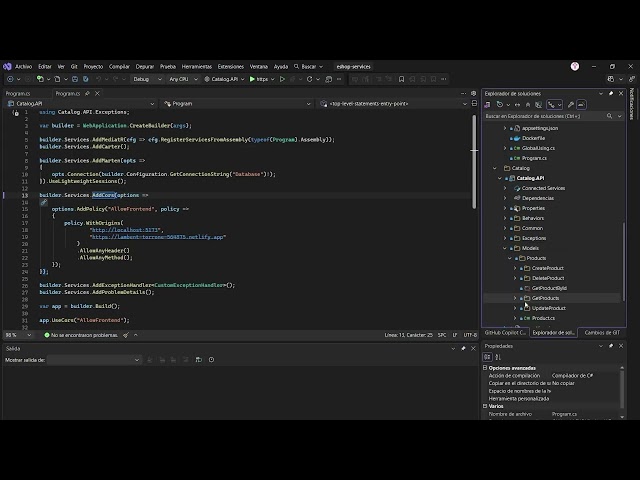Open the netlify.app URL link in code

tap(158, 237)
